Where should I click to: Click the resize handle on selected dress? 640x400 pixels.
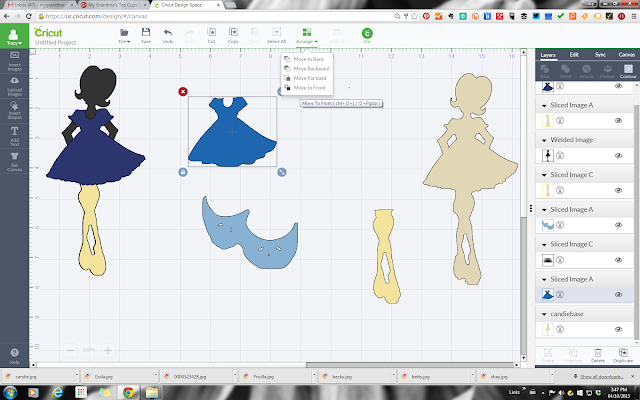[282, 172]
